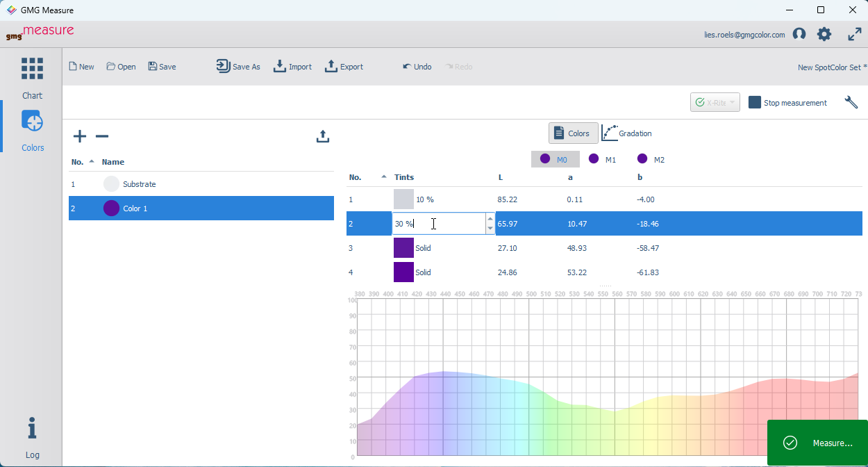Open the Chart view icon
This screenshot has height=467, width=868.
32,68
